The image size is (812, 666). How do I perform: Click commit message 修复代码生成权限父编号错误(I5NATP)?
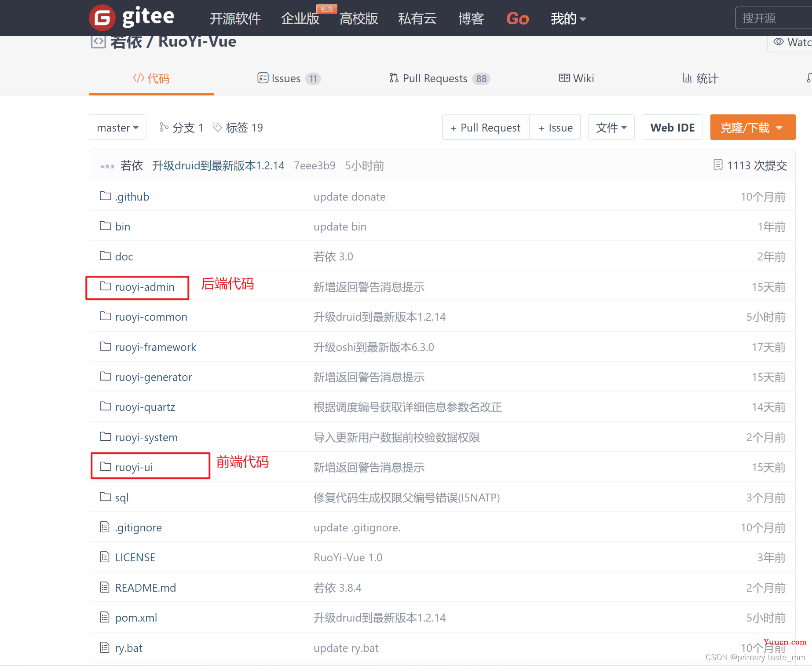407,498
